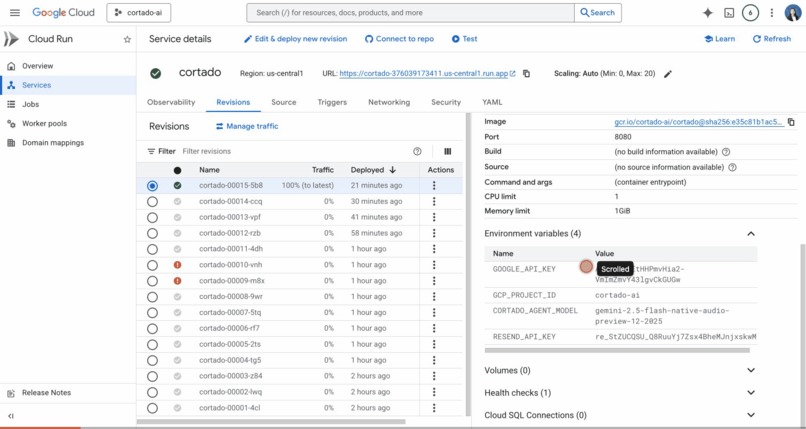The height and width of the screenshot is (429, 806).
Task: Open notifications badge showing 6
Action: (750, 13)
